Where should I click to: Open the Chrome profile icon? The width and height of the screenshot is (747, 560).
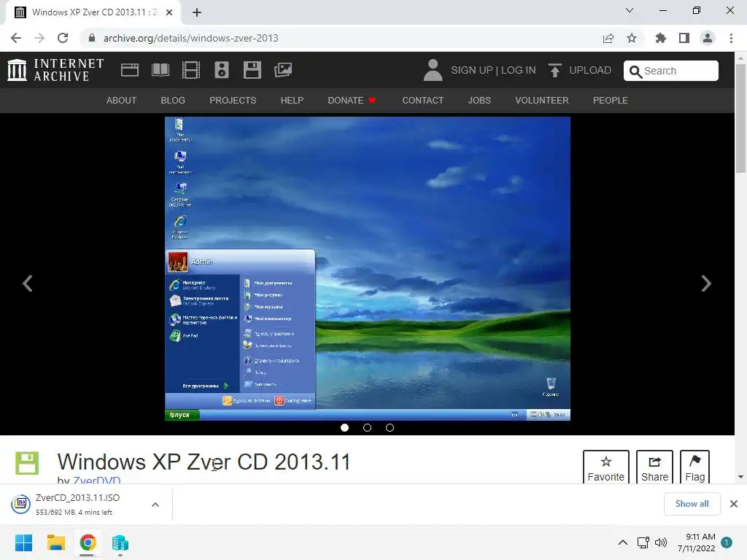click(708, 38)
